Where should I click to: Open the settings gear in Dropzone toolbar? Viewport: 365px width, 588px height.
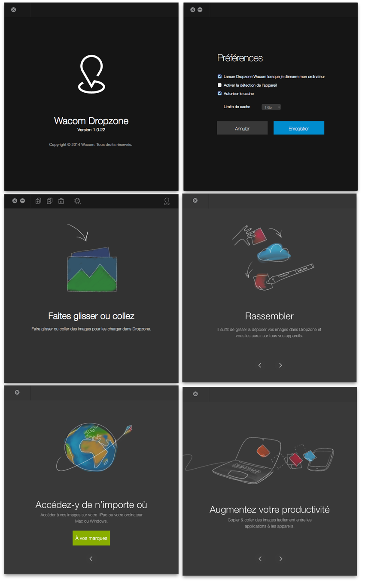[77, 201]
